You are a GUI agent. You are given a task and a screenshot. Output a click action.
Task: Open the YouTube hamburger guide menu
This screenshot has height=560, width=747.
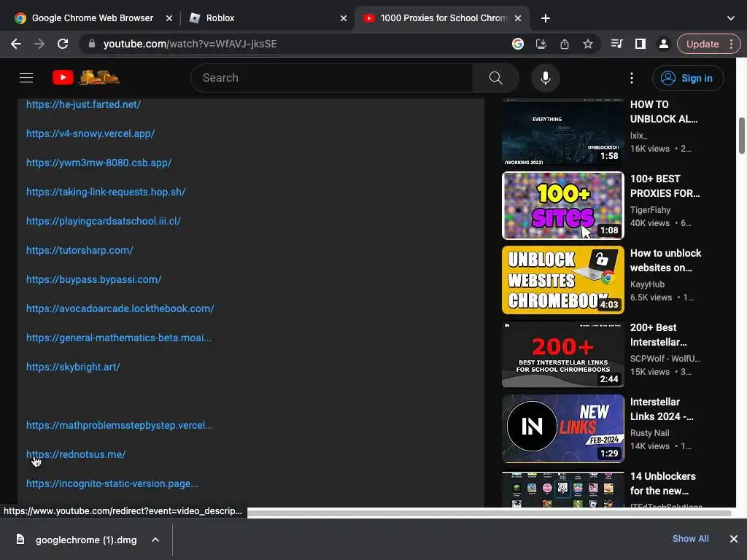coord(26,77)
